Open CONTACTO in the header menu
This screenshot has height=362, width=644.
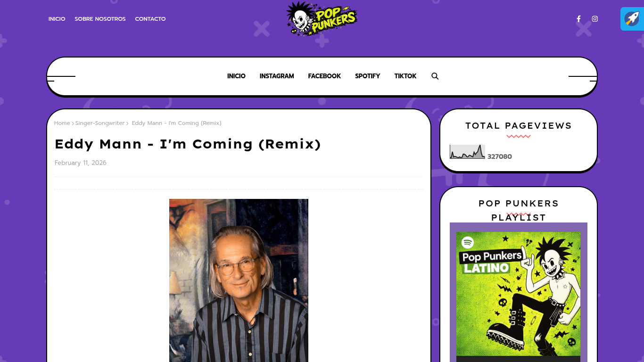pos(150,19)
